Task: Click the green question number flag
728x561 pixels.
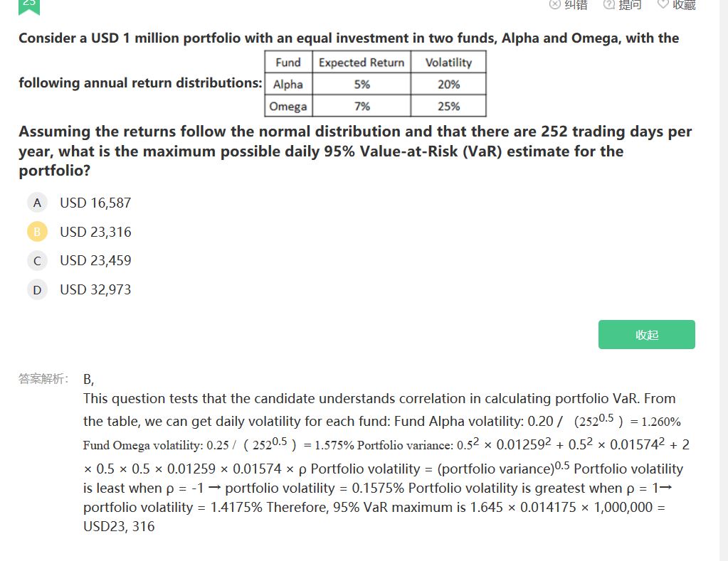Action: click(28, 6)
